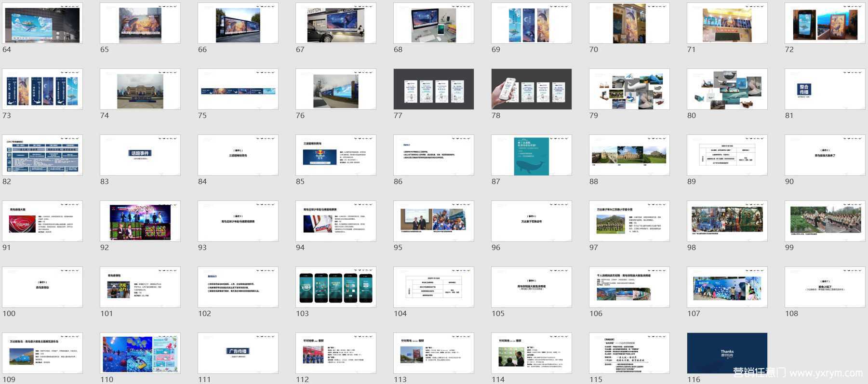Select slide 64 billboard thumbnail

click(x=42, y=23)
